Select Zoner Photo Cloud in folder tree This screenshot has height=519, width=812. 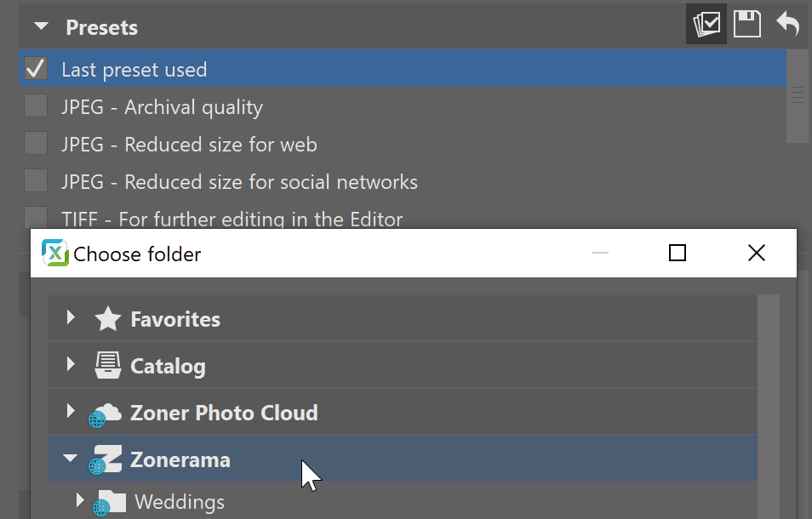pyautogui.click(x=224, y=413)
